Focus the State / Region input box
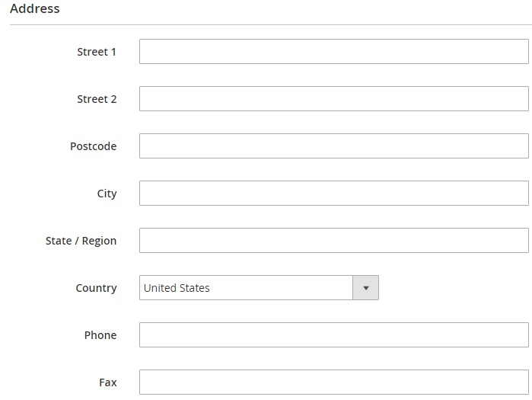Viewport: 532px width, 400px height. point(333,241)
